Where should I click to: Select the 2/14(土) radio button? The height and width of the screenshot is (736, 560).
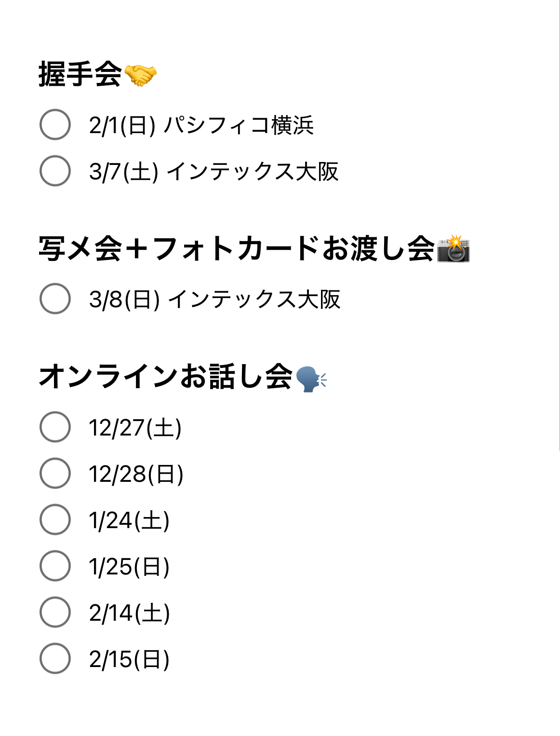click(x=55, y=612)
